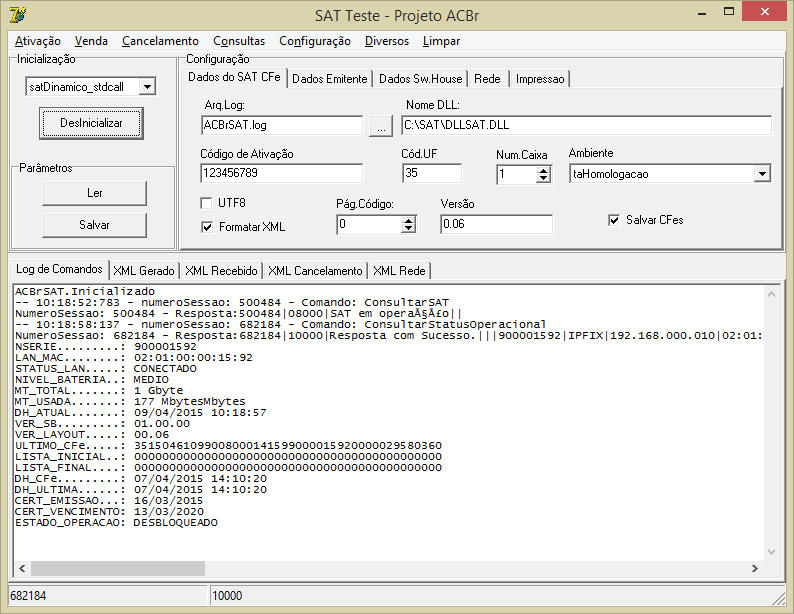This screenshot has width=794, height=614.
Task: Decrease the Num.Caixa value with down arrow
Action: tap(543, 179)
